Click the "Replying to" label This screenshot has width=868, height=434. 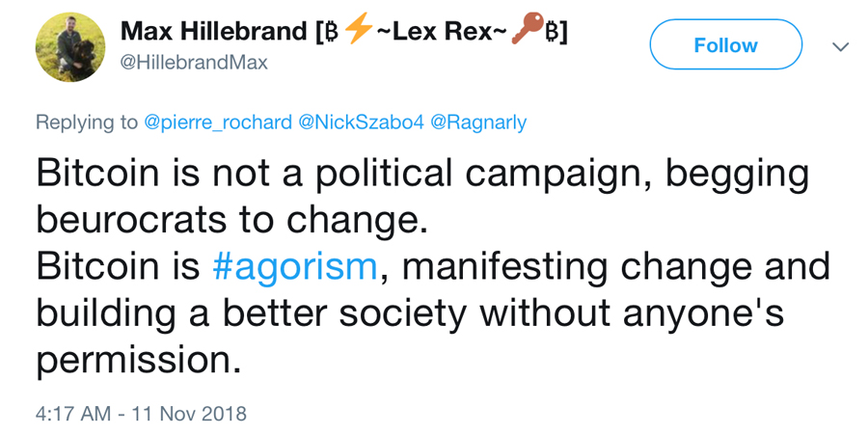[x=87, y=122]
